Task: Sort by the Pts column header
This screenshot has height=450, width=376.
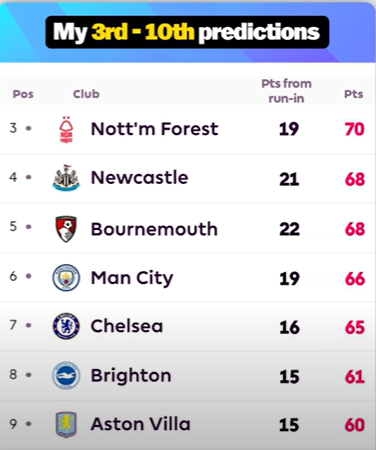Action: (353, 94)
